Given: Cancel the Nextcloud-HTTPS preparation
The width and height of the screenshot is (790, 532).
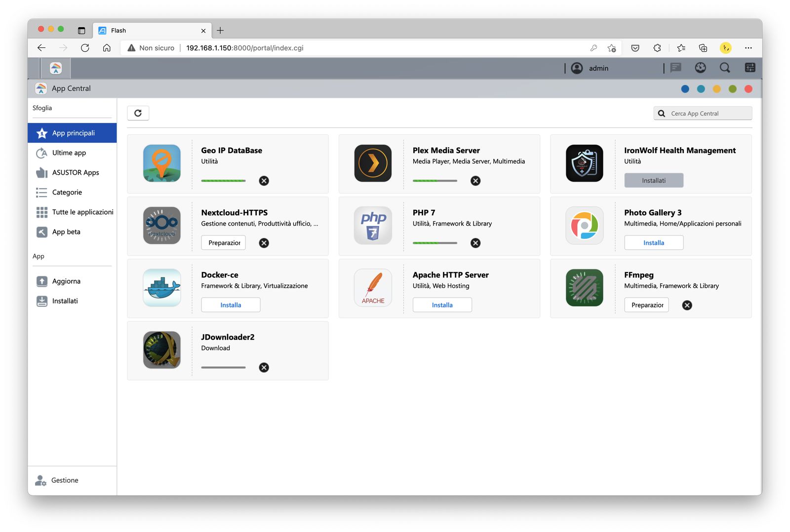Looking at the screenshot, I should coord(264,243).
